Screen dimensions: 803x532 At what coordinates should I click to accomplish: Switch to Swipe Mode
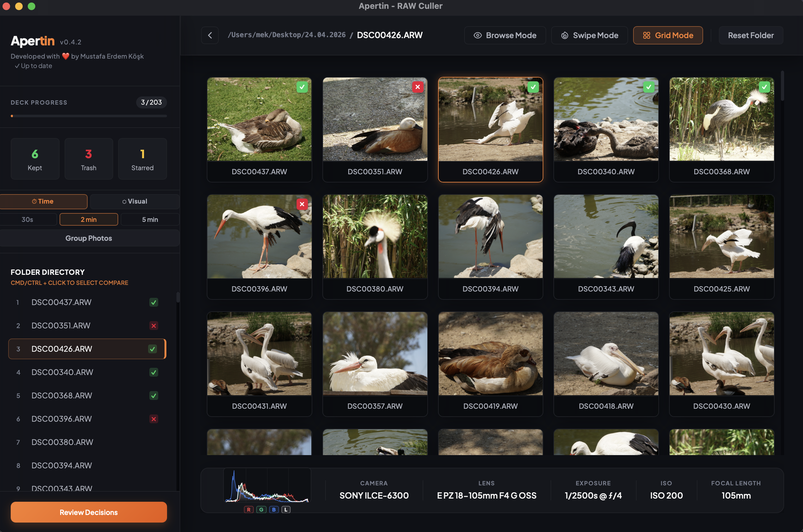click(589, 35)
